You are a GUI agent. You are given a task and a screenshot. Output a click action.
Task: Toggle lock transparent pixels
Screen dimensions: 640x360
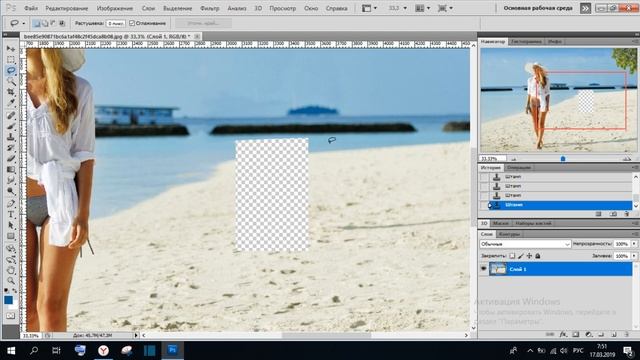[512, 256]
